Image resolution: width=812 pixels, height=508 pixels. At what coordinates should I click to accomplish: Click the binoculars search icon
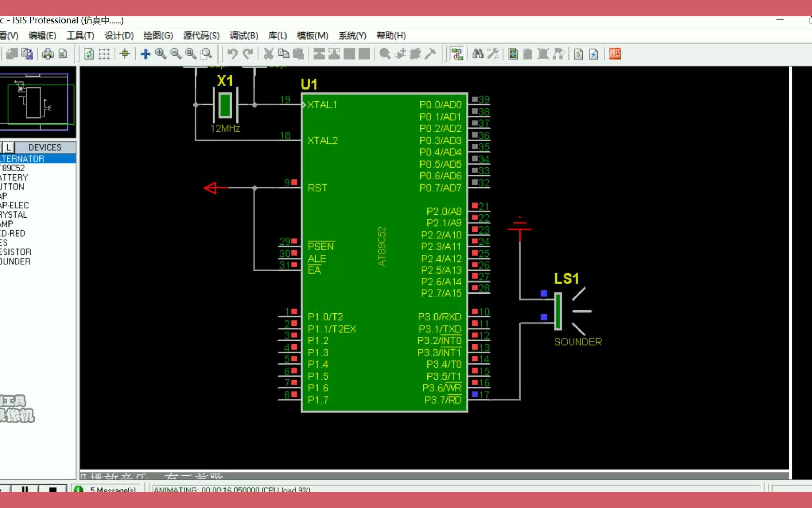[x=478, y=54]
